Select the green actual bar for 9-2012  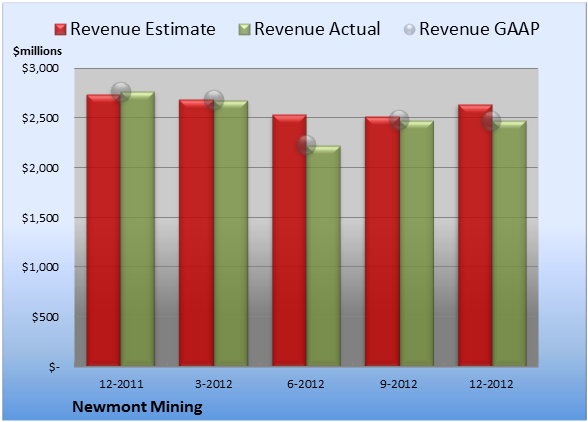(x=417, y=243)
